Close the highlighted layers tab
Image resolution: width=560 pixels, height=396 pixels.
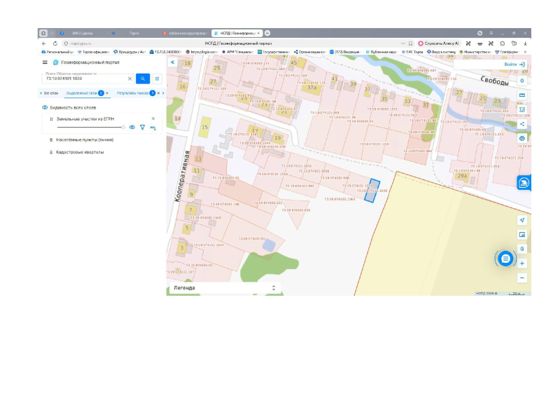click(107, 93)
